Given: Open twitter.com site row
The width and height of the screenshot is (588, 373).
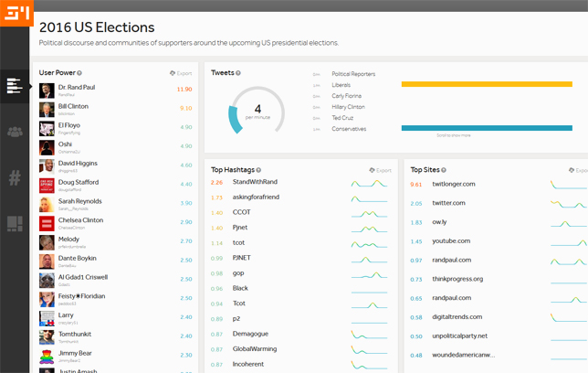Looking at the screenshot, I should [498, 203].
